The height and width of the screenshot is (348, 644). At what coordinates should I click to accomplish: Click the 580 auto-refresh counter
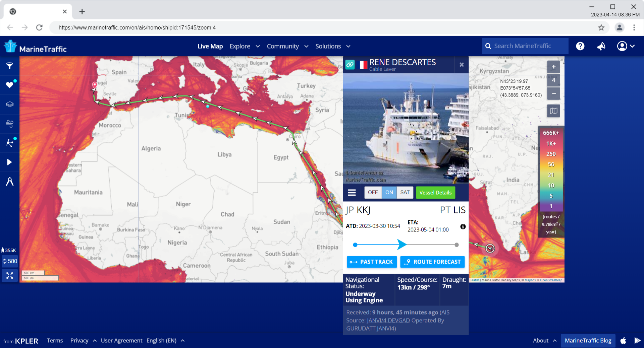10,261
